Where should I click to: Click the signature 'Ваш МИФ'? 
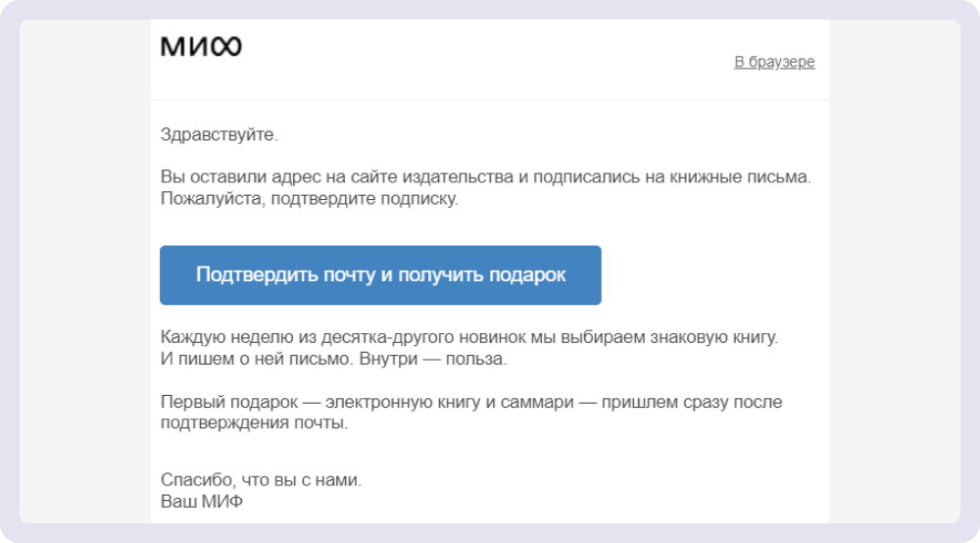202,502
